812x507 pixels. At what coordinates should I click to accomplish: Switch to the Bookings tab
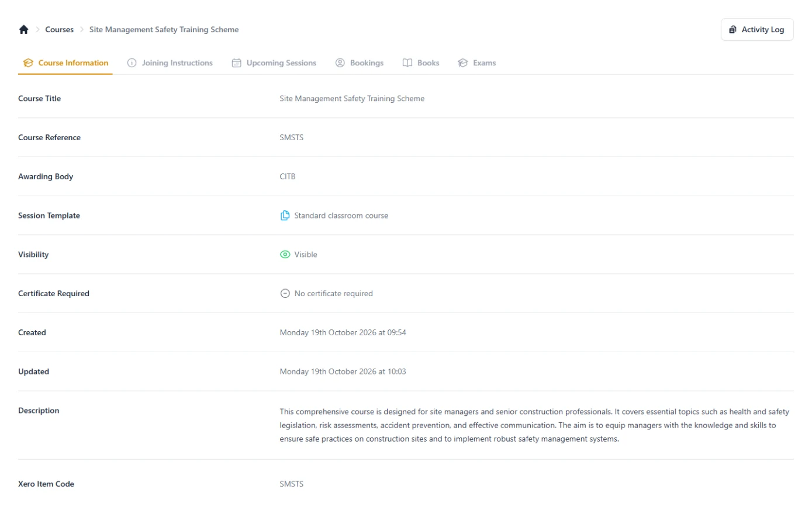tap(360, 63)
